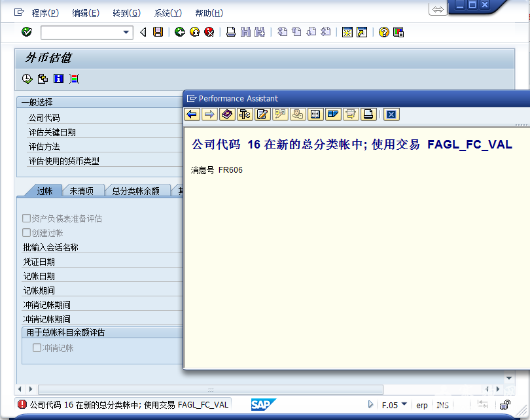Switch to the 未清项 tab

coord(81,191)
